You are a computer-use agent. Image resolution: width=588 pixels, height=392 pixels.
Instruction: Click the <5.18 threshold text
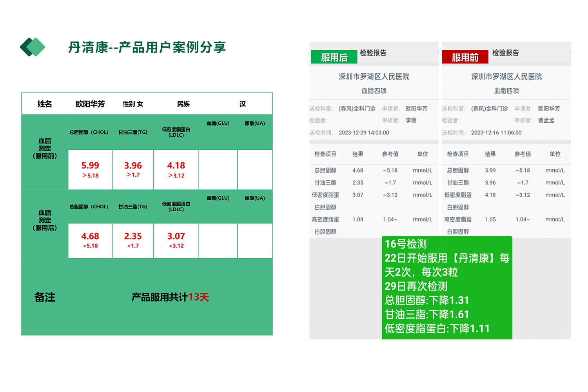pyautogui.click(x=91, y=246)
